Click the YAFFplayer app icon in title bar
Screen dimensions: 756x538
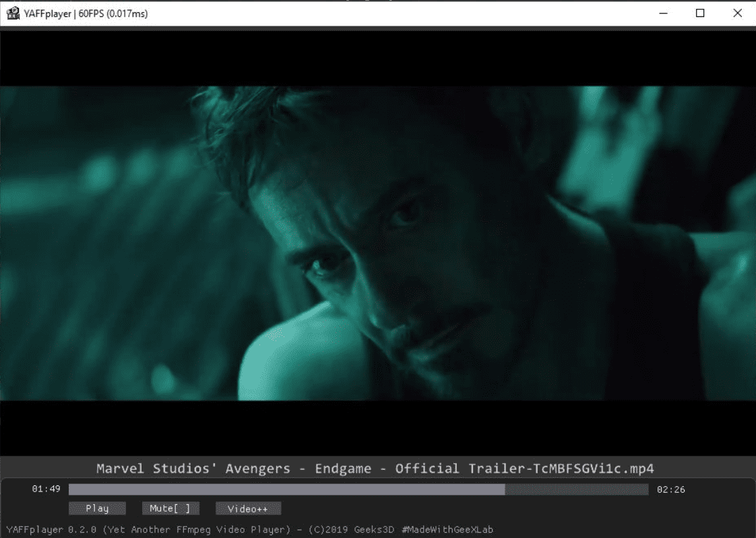(x=13, y=13)
